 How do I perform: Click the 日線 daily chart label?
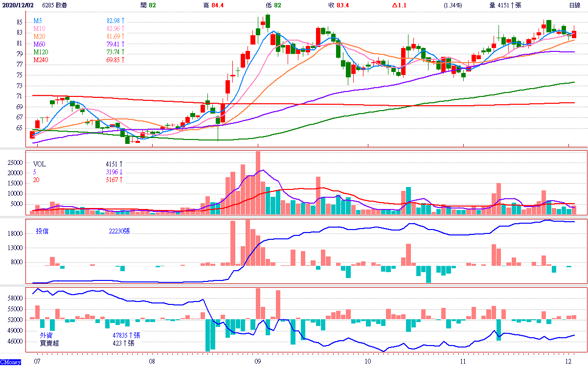(575, 5)
